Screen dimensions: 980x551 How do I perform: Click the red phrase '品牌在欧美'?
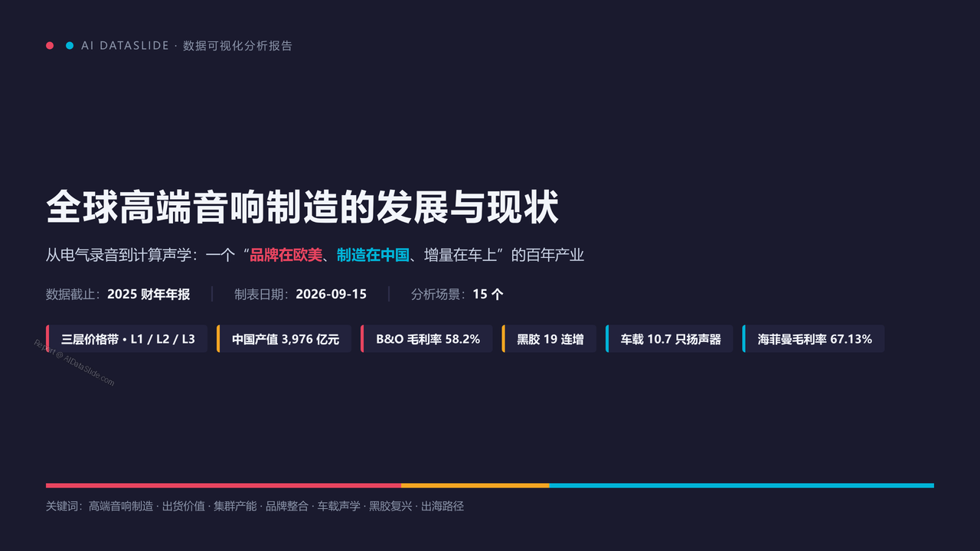coord(286,255)
